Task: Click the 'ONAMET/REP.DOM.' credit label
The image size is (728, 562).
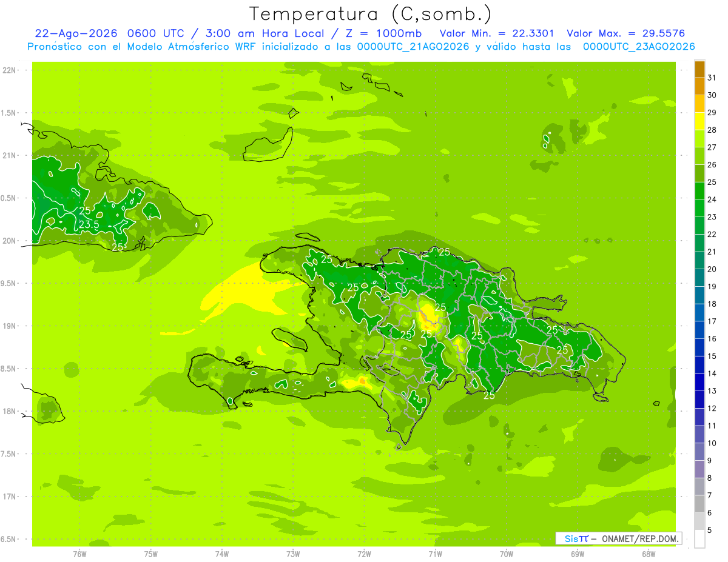Action: pos(640,538)
